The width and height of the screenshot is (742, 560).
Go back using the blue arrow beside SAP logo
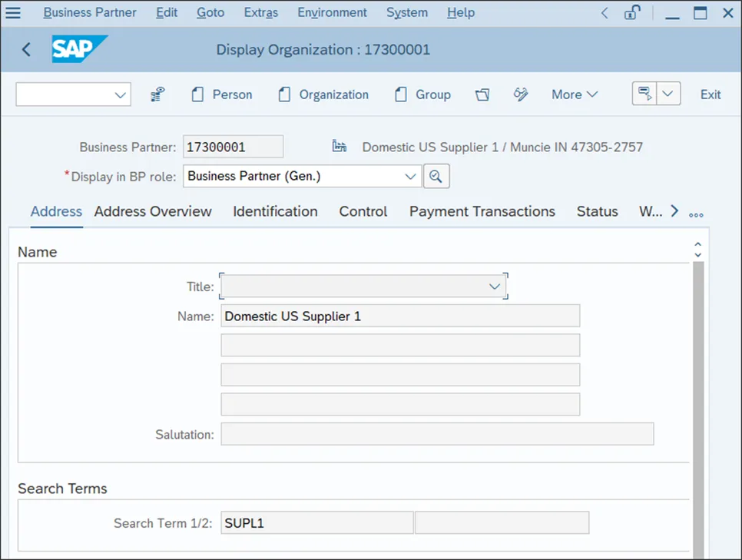click(26, 49)
